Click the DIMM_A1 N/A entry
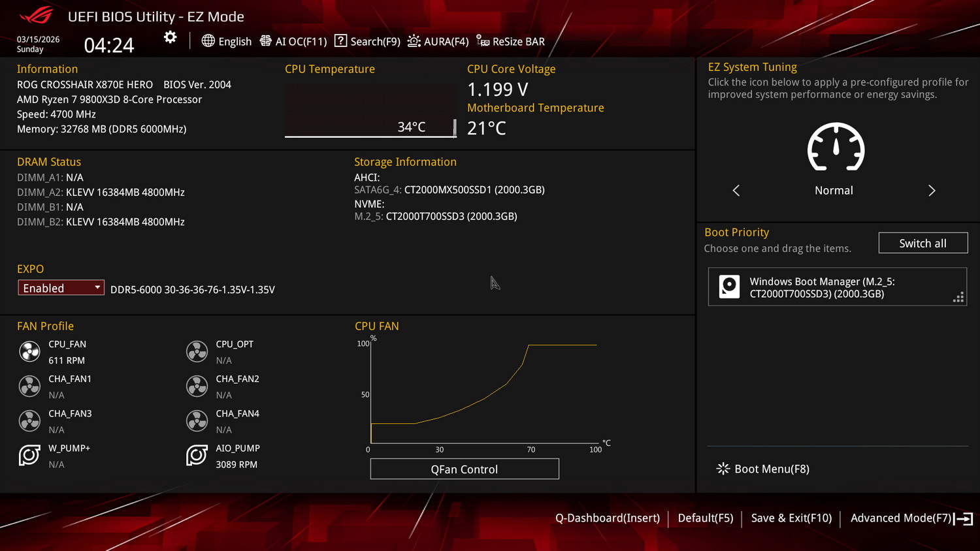Image resolution: width=980 pixels, height=551 pixels. (x=50, y=178)
